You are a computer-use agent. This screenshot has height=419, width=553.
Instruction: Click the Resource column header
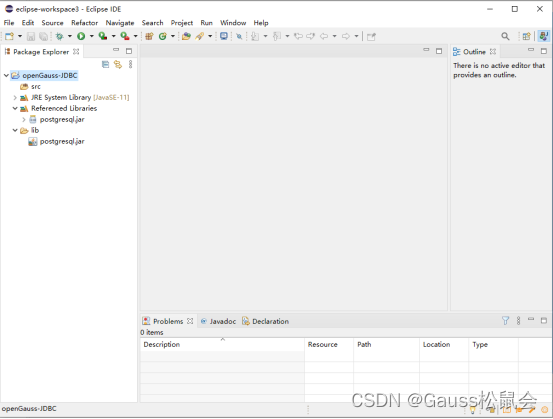329,344
